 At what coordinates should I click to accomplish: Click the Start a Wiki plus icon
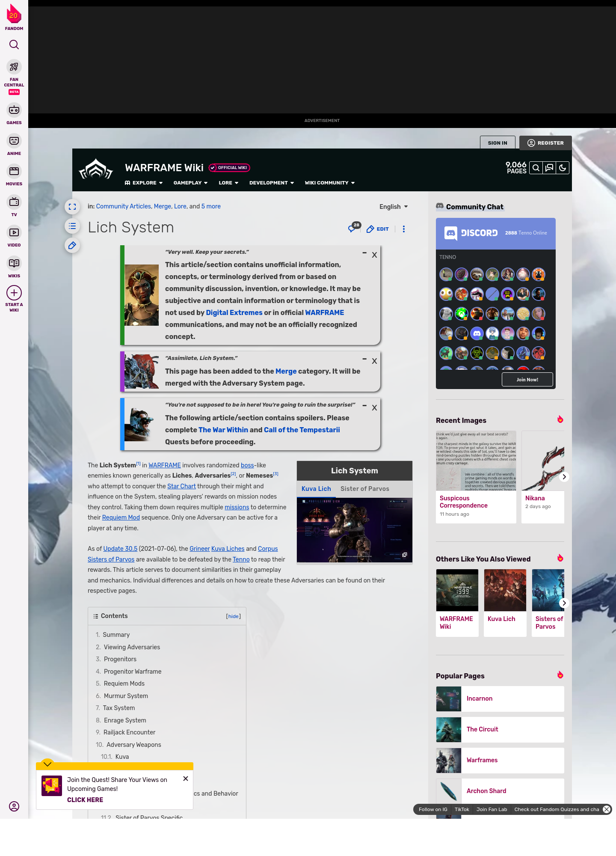14,293
